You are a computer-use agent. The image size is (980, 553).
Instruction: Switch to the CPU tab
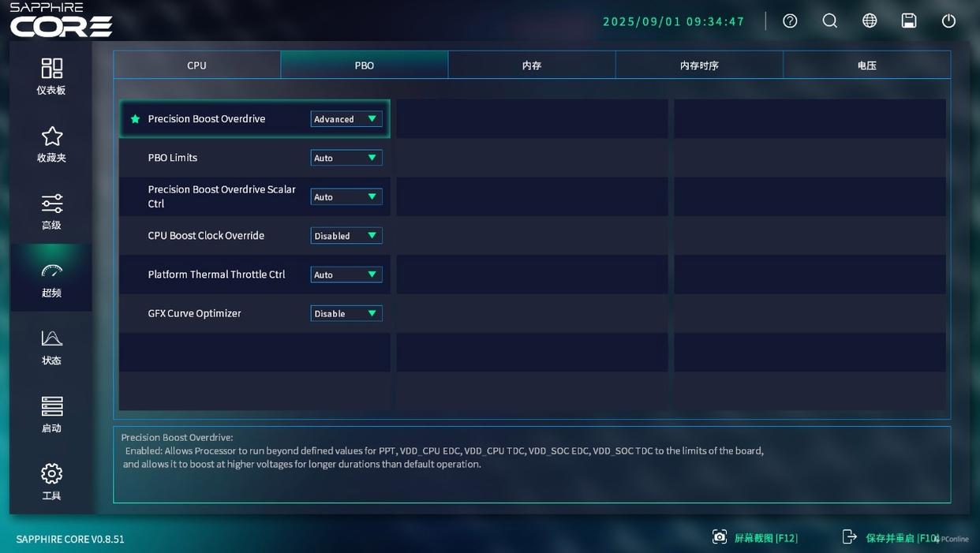click(x=196, y=65)
